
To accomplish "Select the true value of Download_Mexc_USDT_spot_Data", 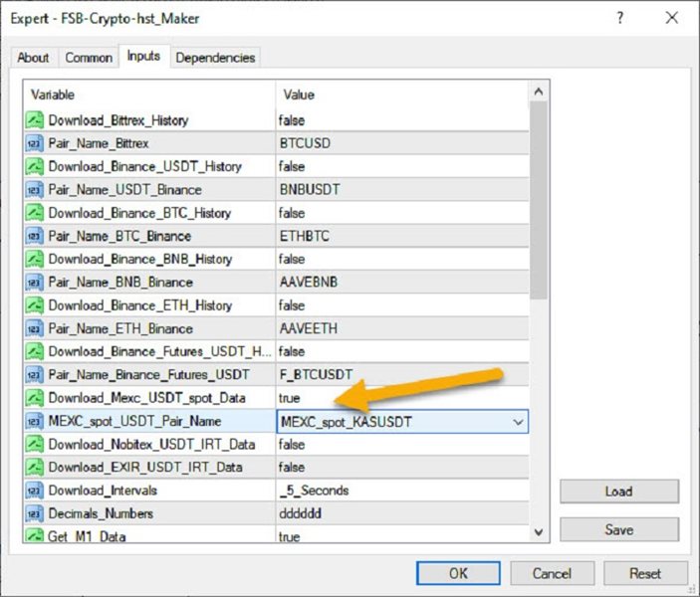I will [402, 398].
